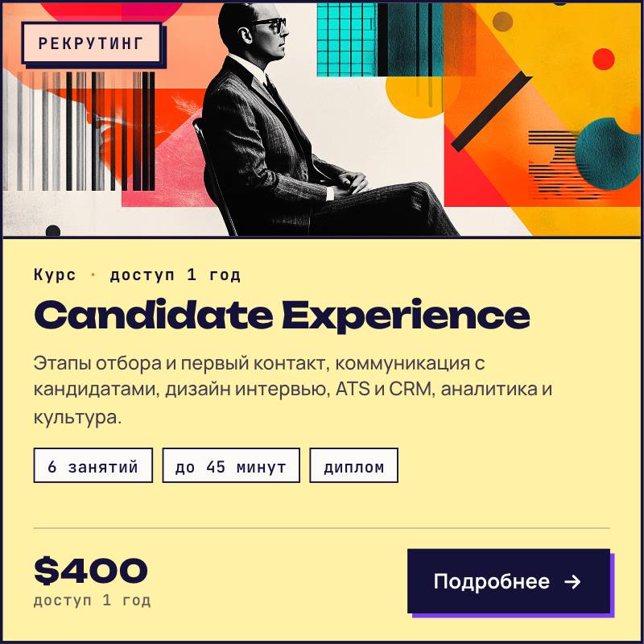Click the horizontal divider line above price
Viewport: 644px width, 644px height.
[321, 528]
